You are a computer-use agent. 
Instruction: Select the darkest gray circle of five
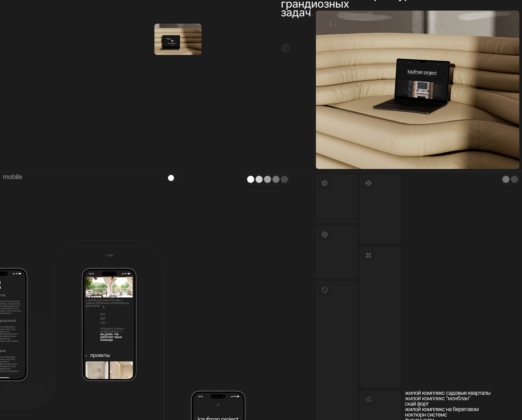[x=284, y=179]
